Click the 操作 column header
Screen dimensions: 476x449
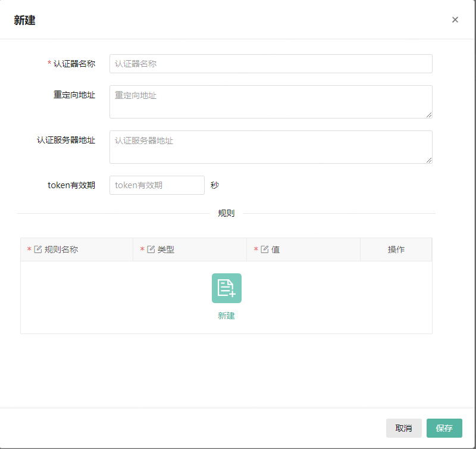(396, 250)
